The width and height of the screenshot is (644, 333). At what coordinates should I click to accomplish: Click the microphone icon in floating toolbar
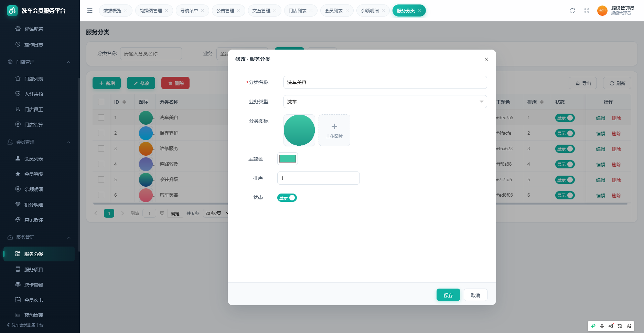click(602, 326)
